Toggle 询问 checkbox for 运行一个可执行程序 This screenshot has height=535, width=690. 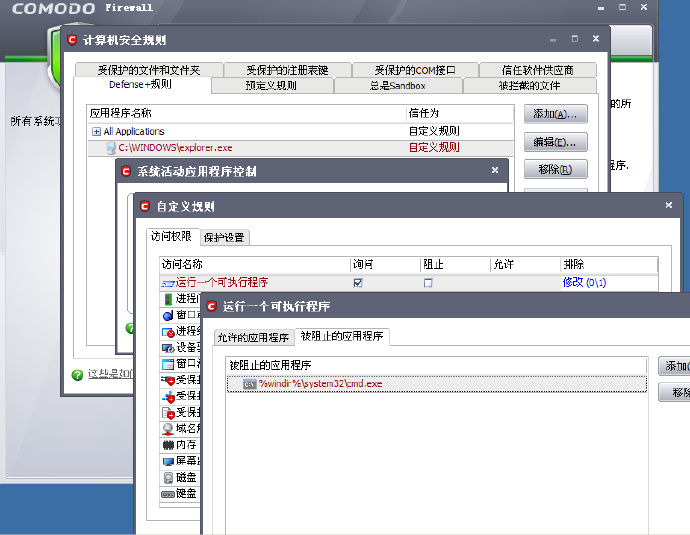tap(358, 282)
